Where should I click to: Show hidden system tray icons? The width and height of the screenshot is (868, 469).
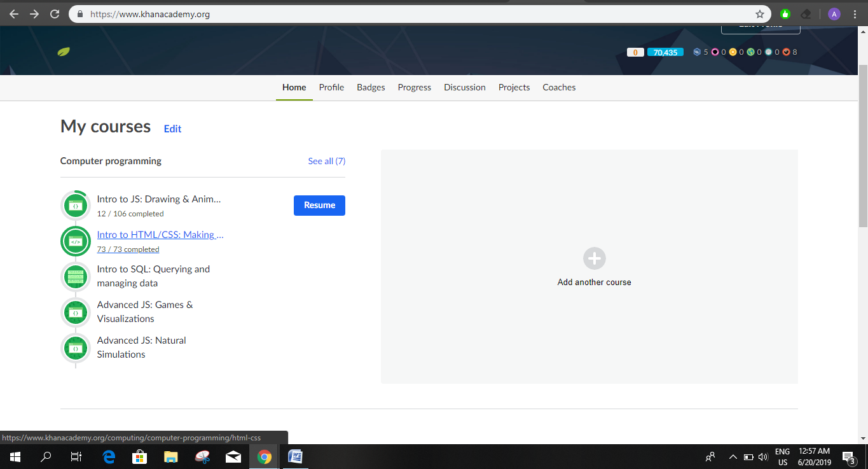click(x=733, y=457)
